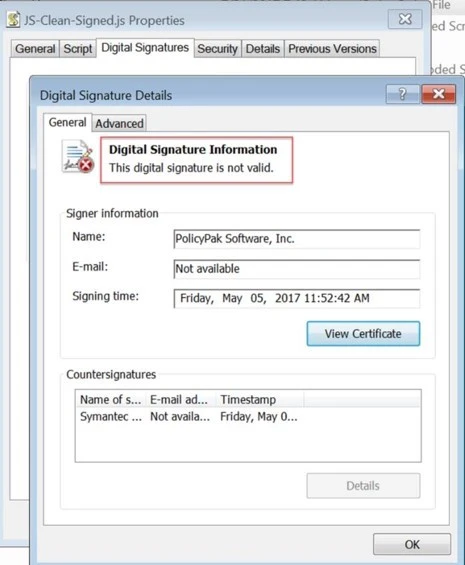The height and width of the screenshot is (565, 465).
Task: Close the Digital Signature Details dialog
Action: point(438,94)
